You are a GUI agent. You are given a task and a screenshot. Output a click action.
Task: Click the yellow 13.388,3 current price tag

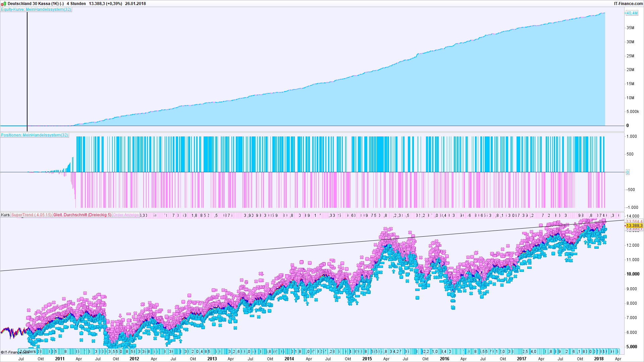pos(634,226)
